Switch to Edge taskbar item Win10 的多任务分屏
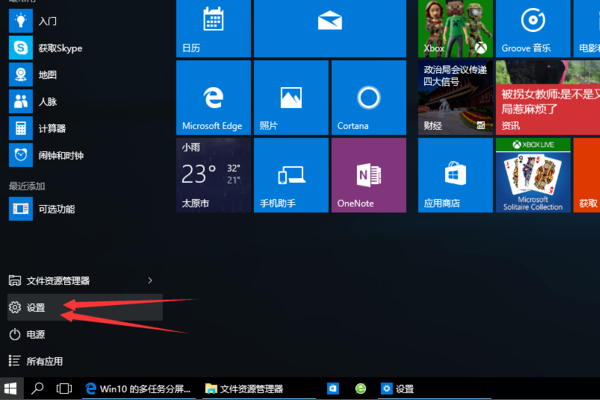The width and height of the screenshot is (600, 400). tap(139, 389)
